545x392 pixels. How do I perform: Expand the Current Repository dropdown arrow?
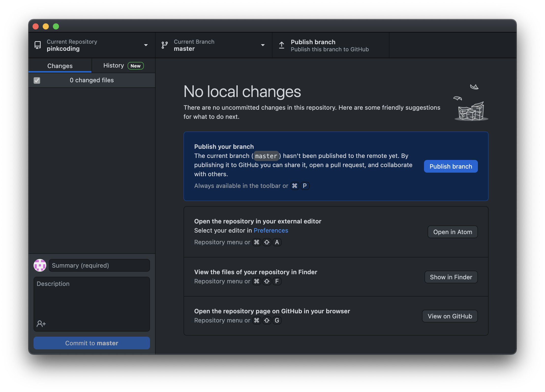pos(146,45)
